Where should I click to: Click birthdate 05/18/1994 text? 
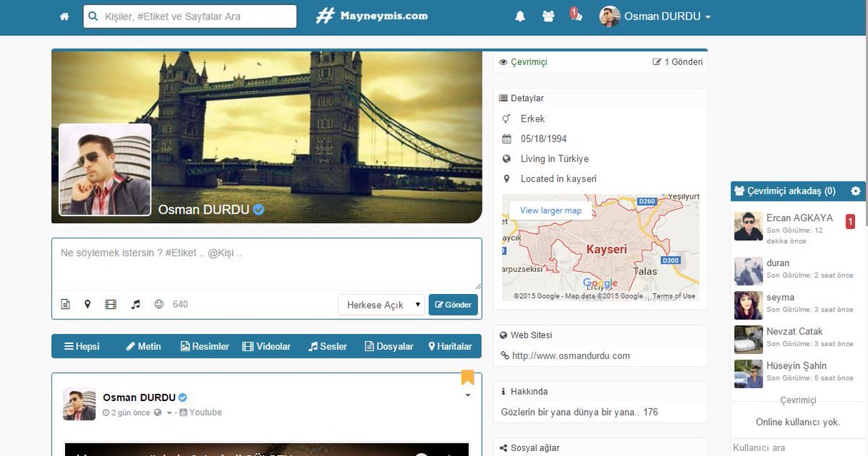pyautogui.click(x=543, y=138)
